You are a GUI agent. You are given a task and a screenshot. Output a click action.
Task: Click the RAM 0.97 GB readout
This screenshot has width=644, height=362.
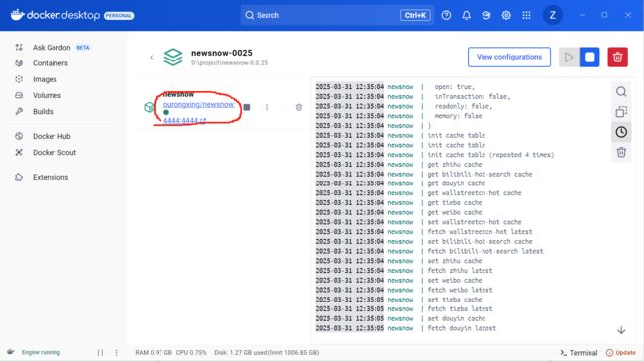click(x=154, y=352)
